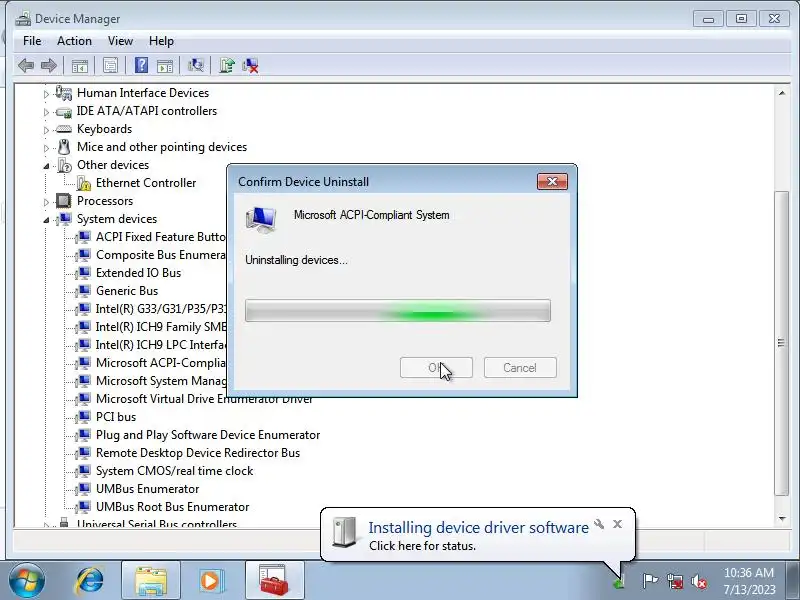Click the Uninstall device toolbar icon
The height and width of the screenshot is (600, 800).
(251, 65)
